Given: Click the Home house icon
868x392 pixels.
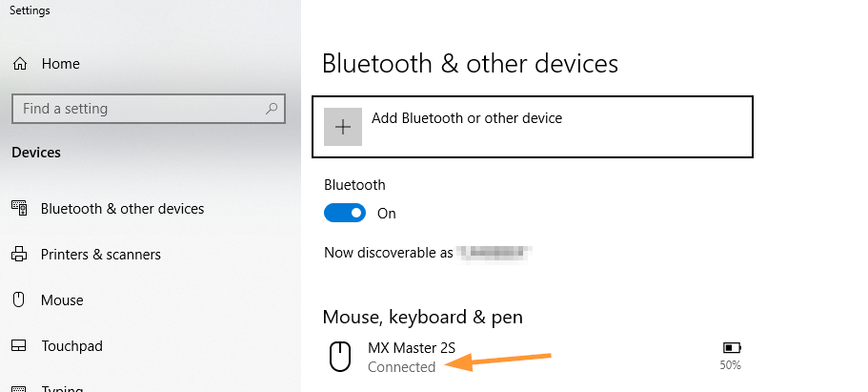Looking at the screenshot, I should (19, 64).
